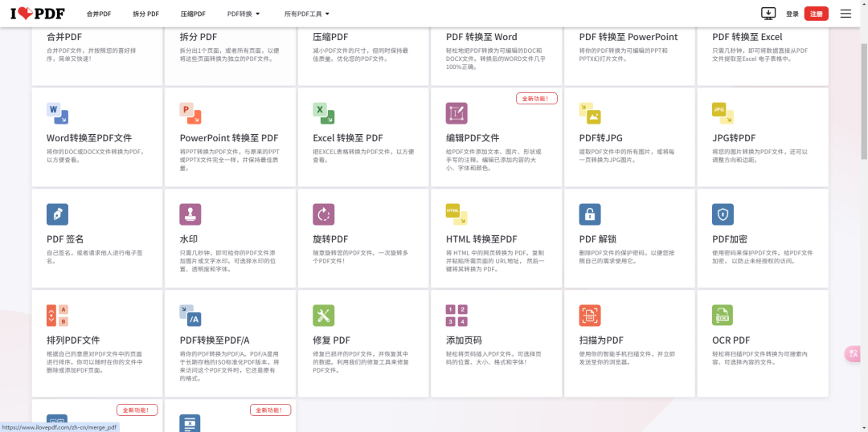
Task: Click PDF加密 title text
Action: tap(730, 239)
